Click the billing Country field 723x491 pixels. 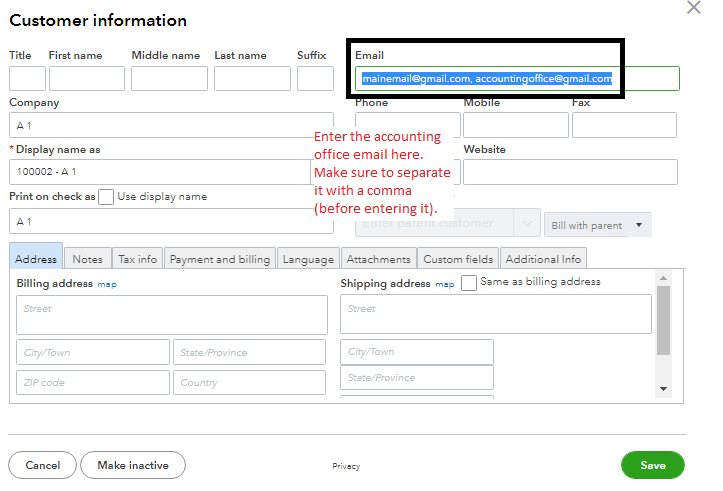click(x=249, y=383)
